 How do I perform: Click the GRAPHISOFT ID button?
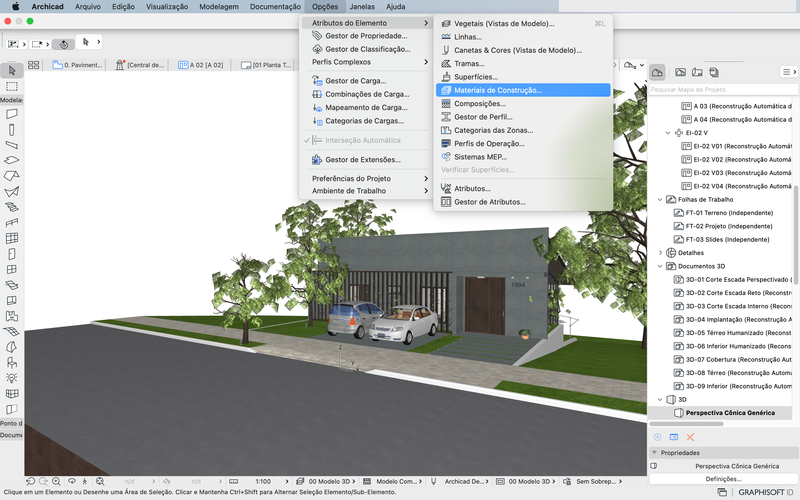pyautogui.click(x=765, y=492)
